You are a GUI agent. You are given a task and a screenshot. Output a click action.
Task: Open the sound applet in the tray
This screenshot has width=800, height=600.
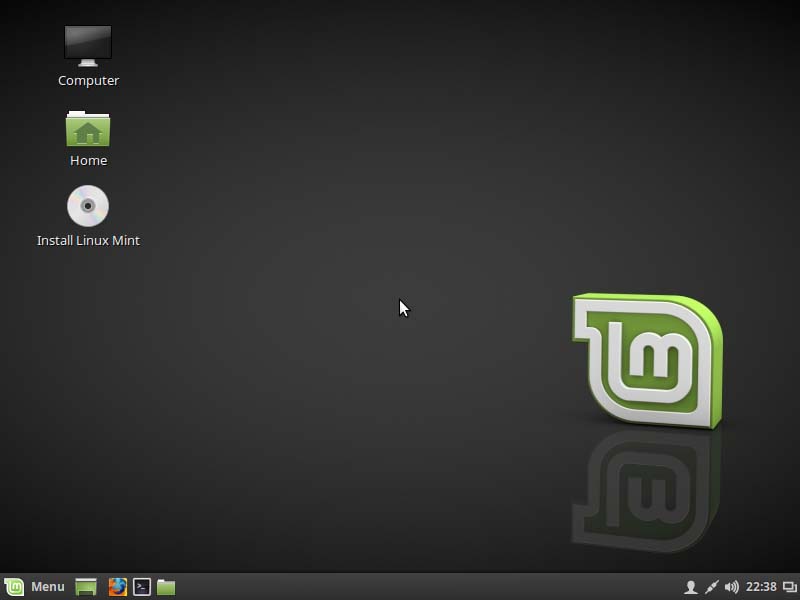(732, 587)
